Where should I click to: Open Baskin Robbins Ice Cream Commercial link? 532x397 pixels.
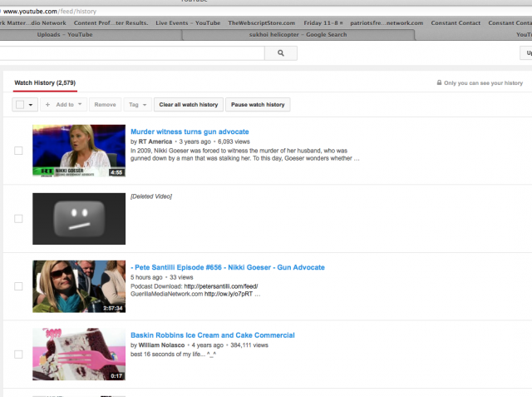(213, 335)
